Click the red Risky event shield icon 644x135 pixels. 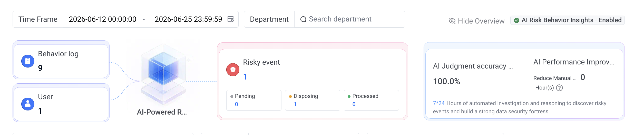(233, 70)
